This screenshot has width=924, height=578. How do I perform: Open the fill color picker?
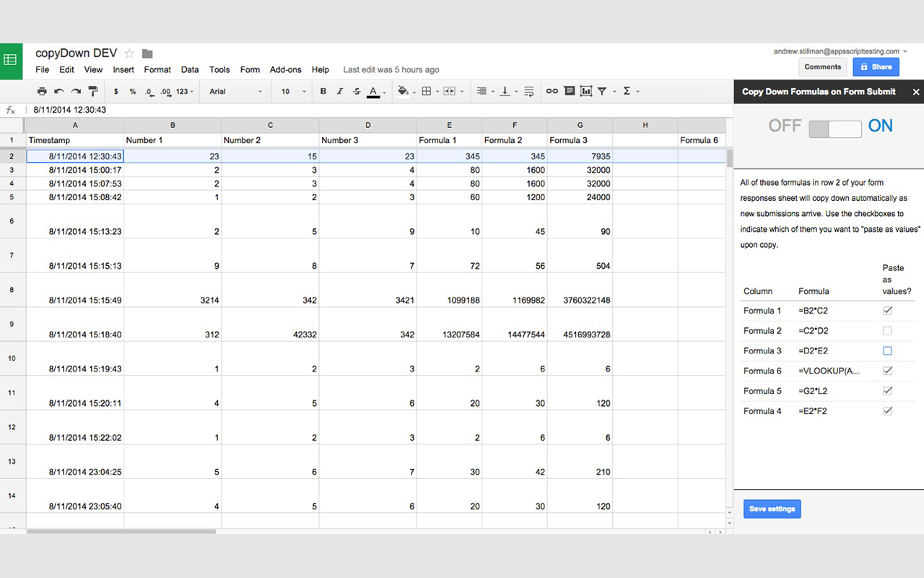click(x=406, y=92)
